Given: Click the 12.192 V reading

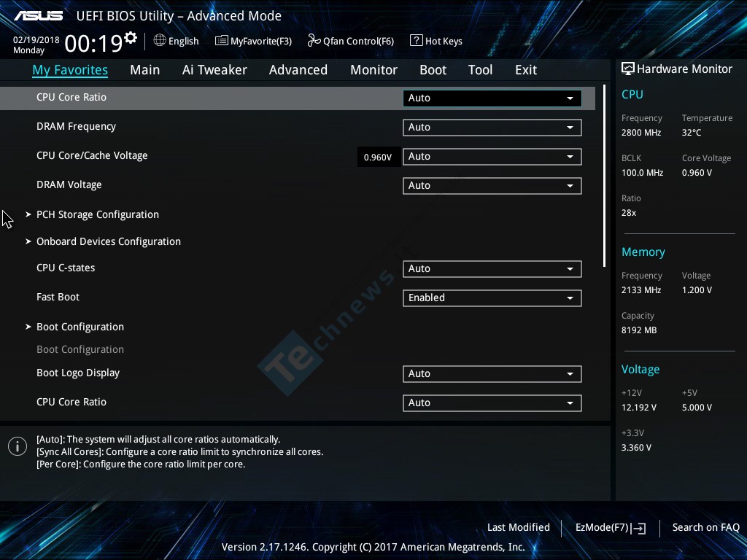Looking at the screenshot, I should pyautogui.click(x=639, y=408).
